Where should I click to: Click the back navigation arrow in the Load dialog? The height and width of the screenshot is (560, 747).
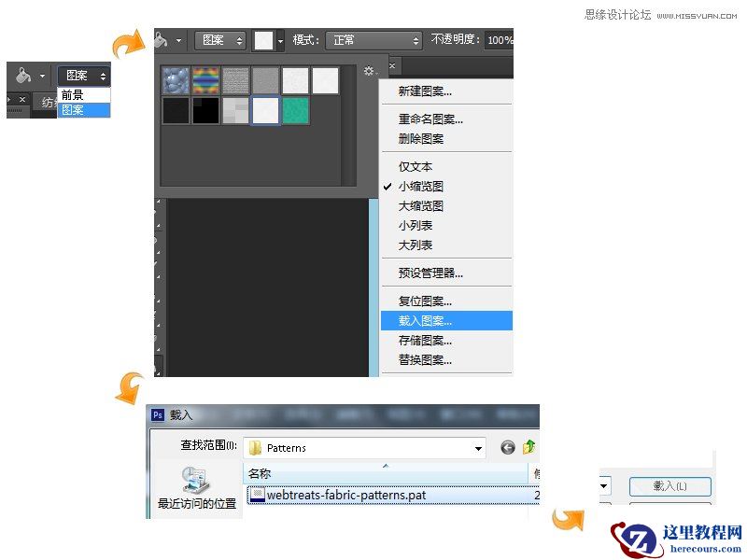coord(507,447)
